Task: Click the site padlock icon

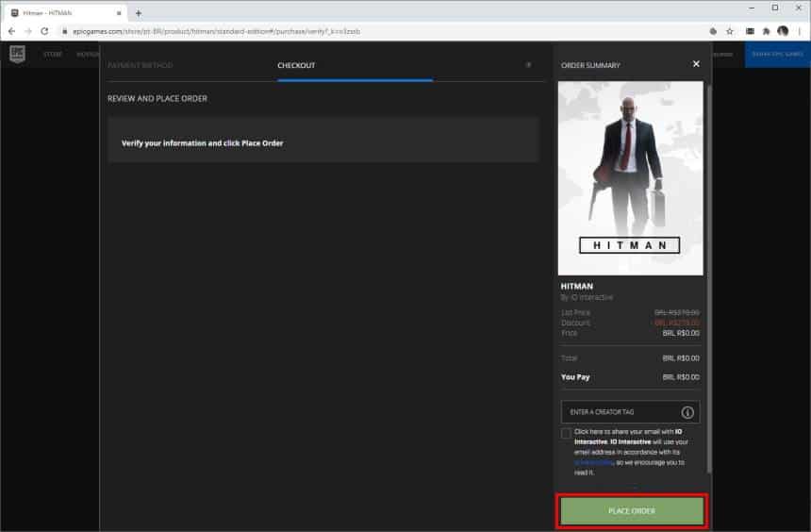Action: (65, 31)
